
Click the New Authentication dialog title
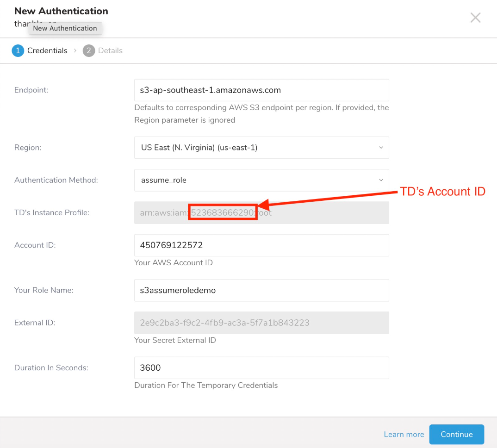click(61, 11)
